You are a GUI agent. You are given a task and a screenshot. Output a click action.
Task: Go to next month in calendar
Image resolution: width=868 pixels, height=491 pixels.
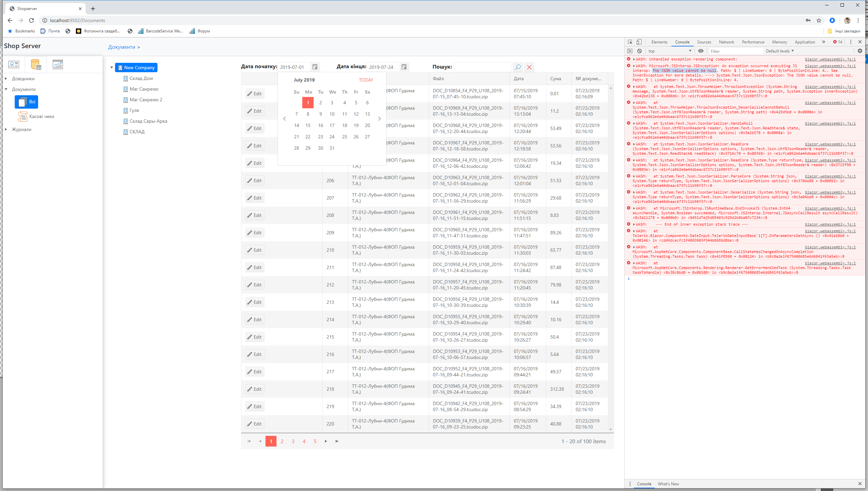coord(379,118)
